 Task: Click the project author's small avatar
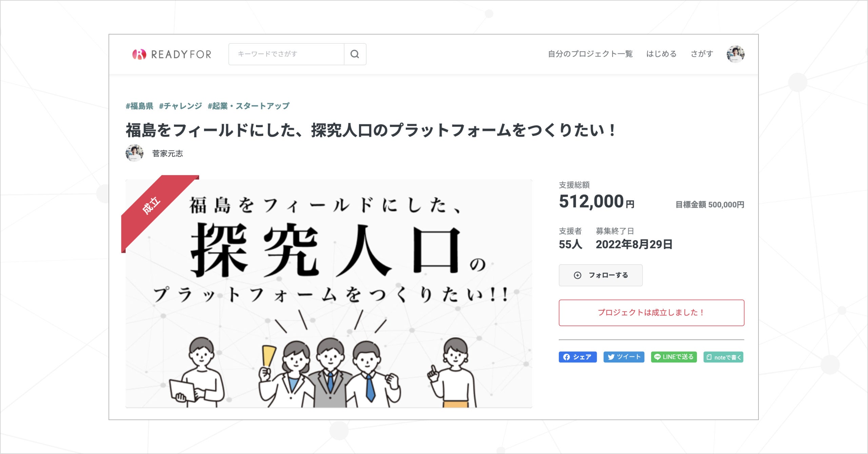click(x=134, y=153)
